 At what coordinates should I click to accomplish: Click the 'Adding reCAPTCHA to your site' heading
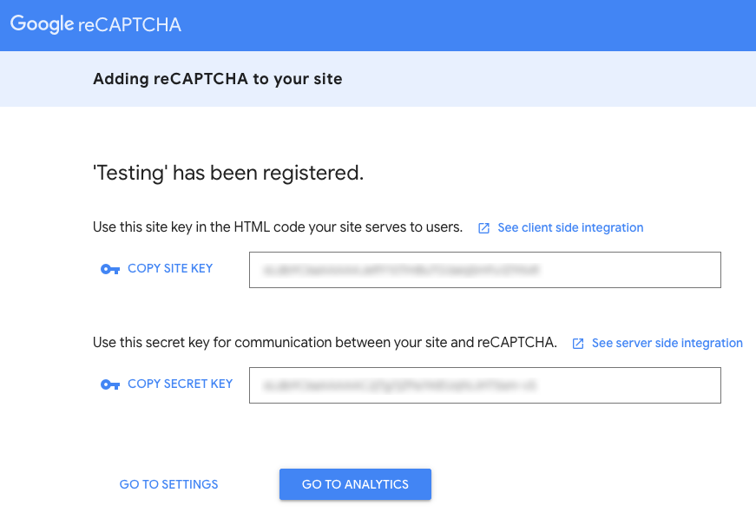pyautogui.click(x=217, y=79)
